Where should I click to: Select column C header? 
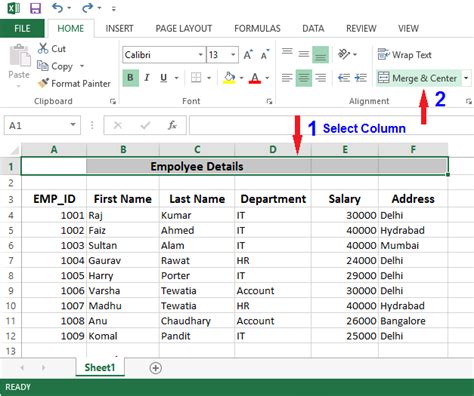coord(197,150)
